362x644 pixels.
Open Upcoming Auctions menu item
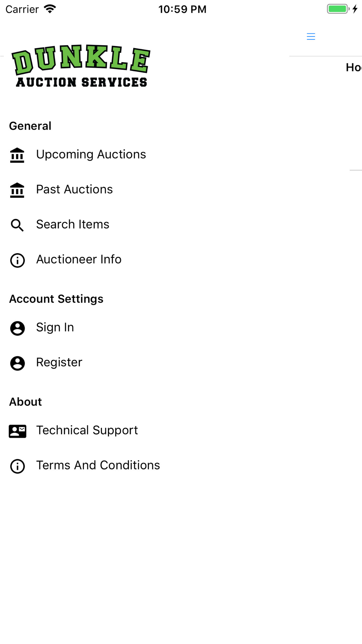91,154
